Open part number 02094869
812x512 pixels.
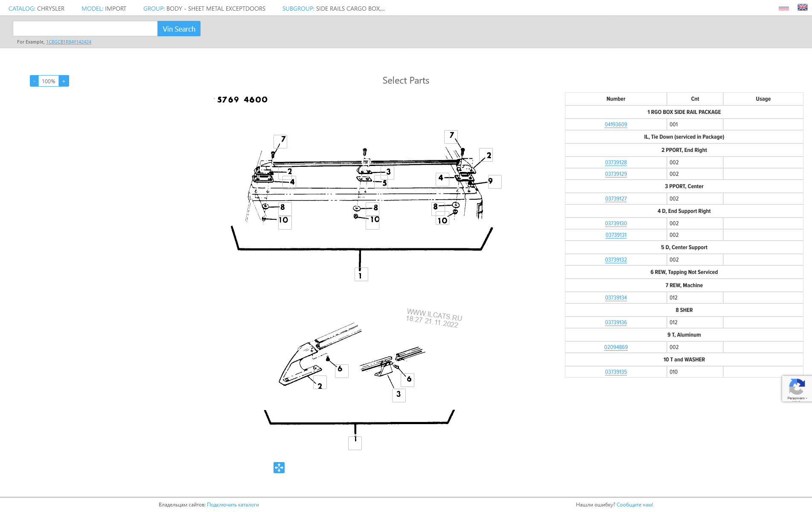616,347
